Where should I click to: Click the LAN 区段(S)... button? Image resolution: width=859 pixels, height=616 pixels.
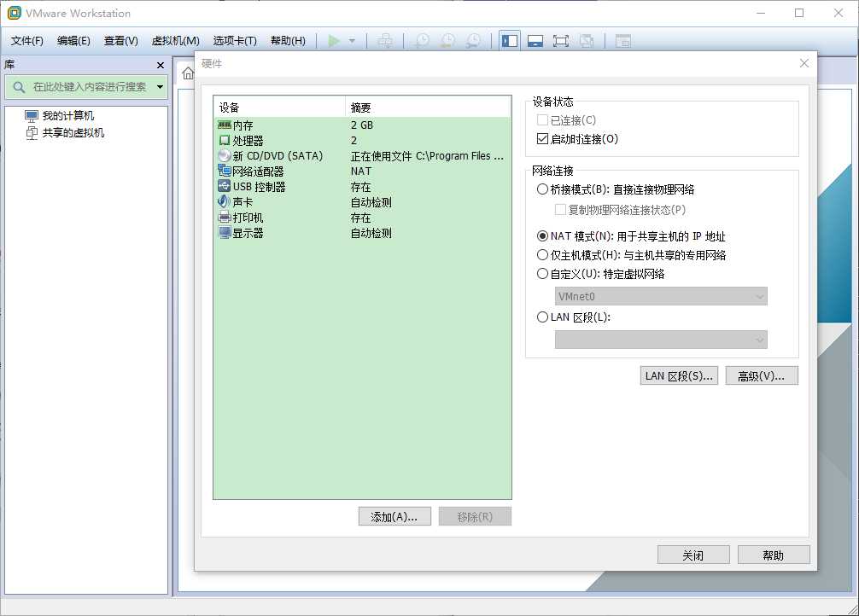click(679, 375)
